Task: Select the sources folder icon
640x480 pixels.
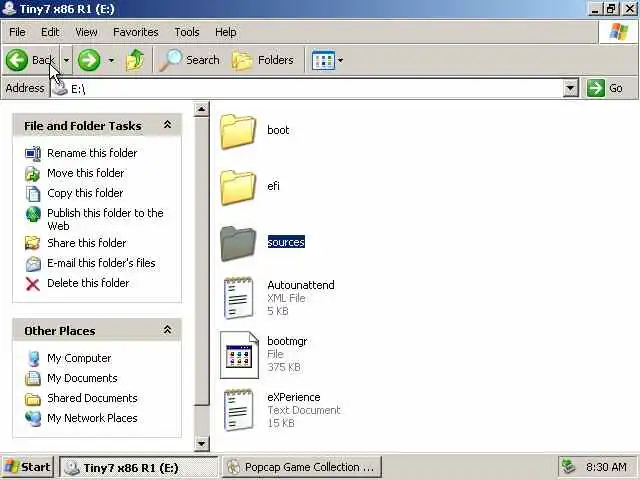Action: coord(238,244)
